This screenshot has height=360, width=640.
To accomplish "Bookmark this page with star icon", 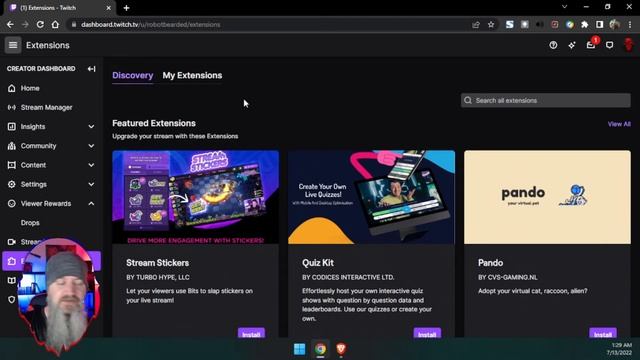I will pyautogui.click(x=491, y=24).
